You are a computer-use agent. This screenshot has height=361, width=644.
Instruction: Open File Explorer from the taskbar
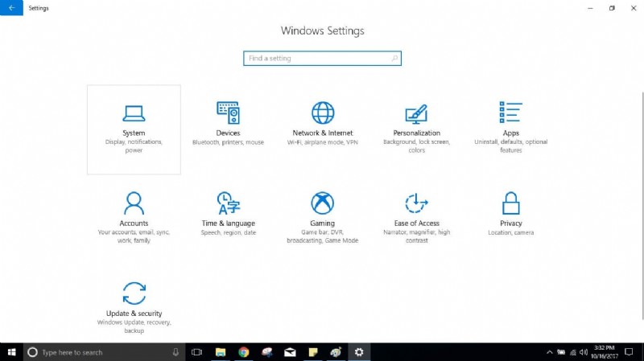click(x=221, y=352)
